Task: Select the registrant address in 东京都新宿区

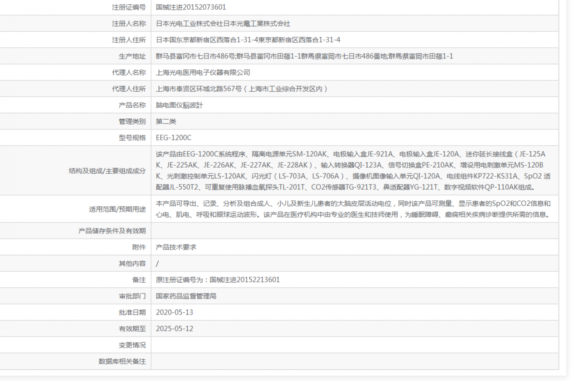Action: point(248,40)
